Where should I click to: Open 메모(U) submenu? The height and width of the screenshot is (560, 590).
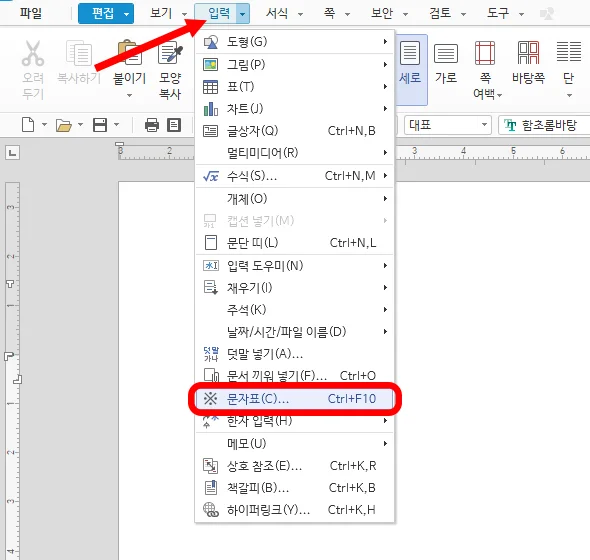tap(295, 443)
